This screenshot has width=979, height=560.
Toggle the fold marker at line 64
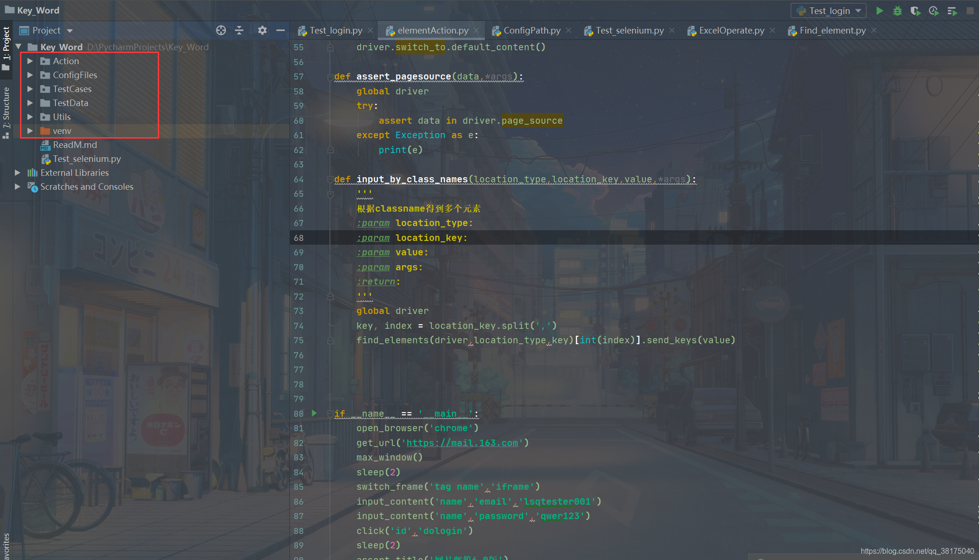tap(330, 180)
